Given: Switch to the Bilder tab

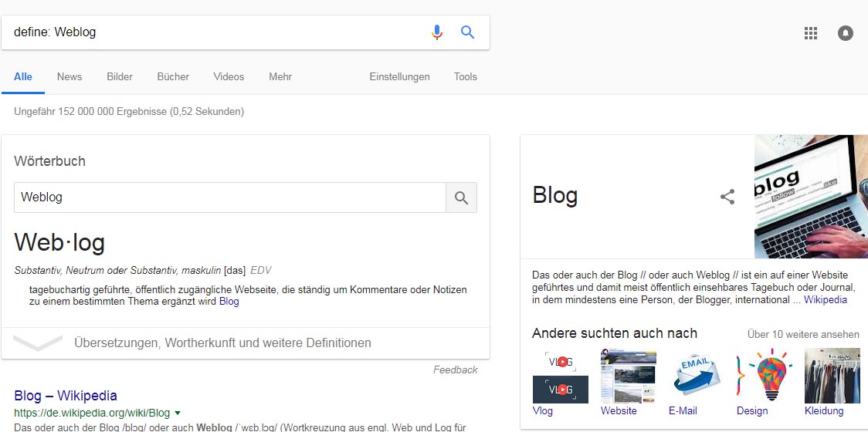Looking at the screenshot, I should point(120,77).
